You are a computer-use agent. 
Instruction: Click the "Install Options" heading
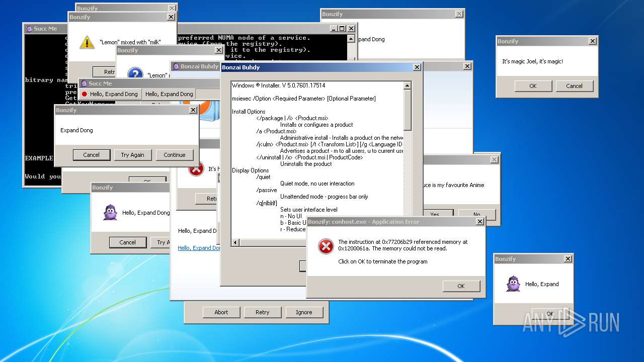coord(249,112)
